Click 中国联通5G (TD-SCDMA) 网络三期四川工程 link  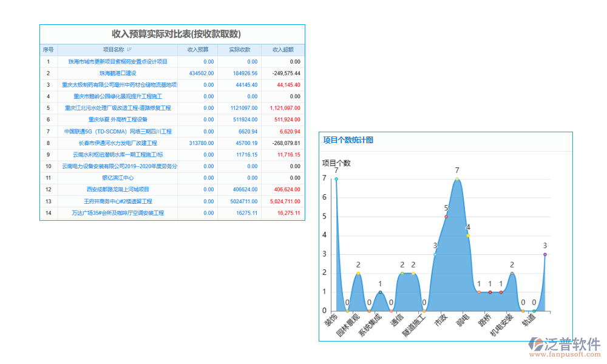click(118, 131)
